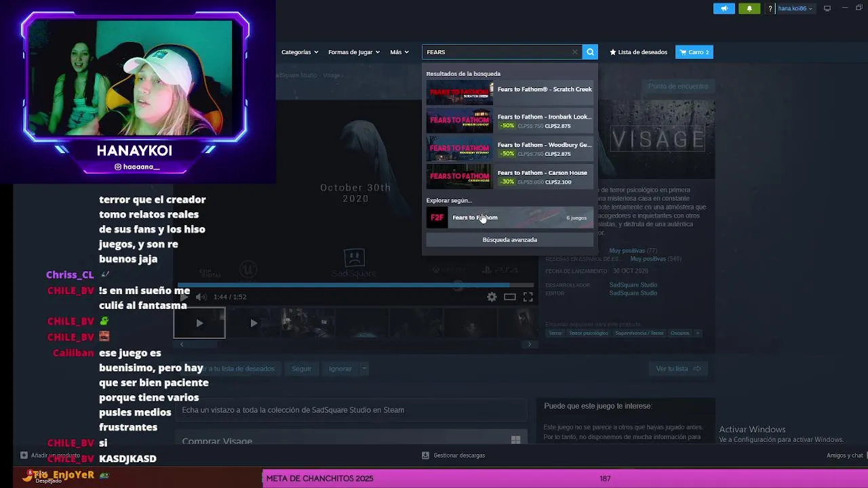Select Fears to Fathom Scratch Creek result
The height and width of the screenshot is (488, 868).
click(510, 93)
